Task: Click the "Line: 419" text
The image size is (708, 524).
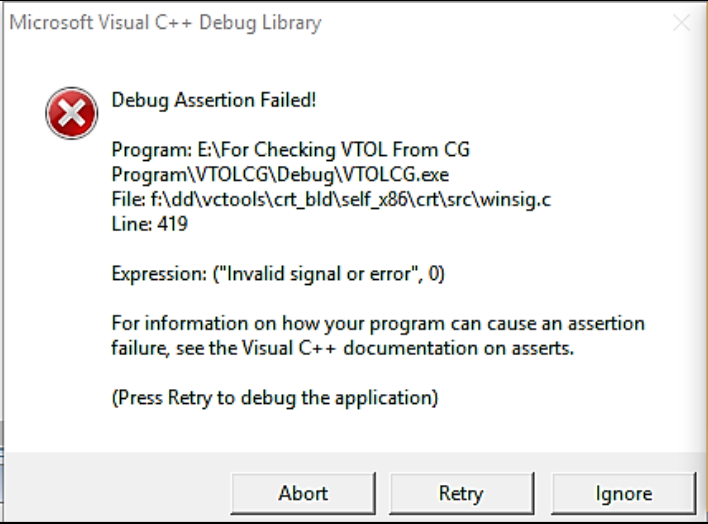Action: (x=149, y=225)
